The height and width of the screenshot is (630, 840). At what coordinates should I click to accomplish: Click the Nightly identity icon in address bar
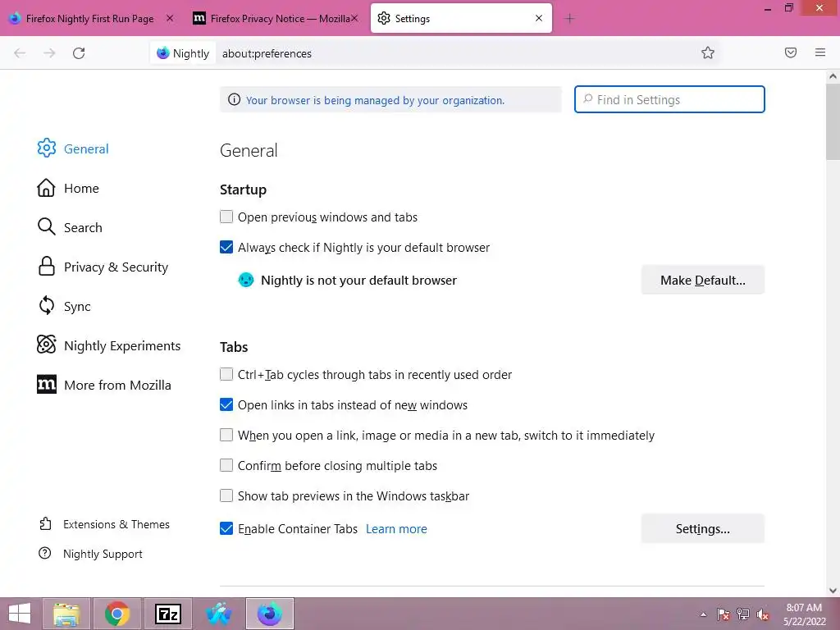[x=183, y=53]
